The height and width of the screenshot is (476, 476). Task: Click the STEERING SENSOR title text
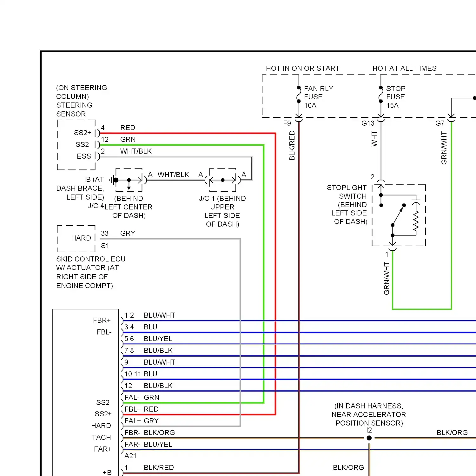click(x=74, y=109)
